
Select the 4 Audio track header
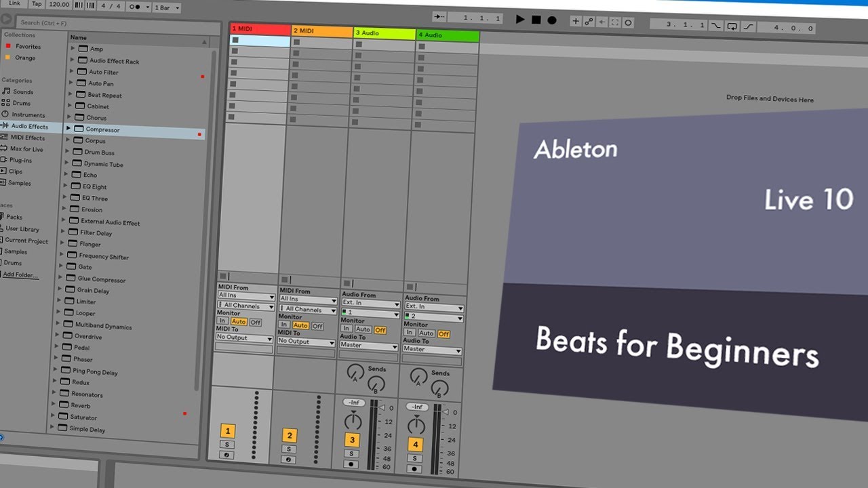448,35
